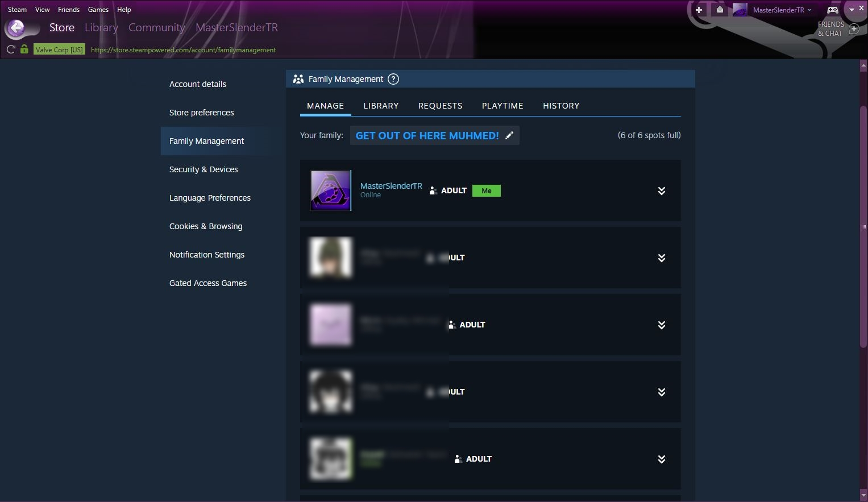Switch to the PLAYTIME tab

pyautogui.click(x=502, y=106)
